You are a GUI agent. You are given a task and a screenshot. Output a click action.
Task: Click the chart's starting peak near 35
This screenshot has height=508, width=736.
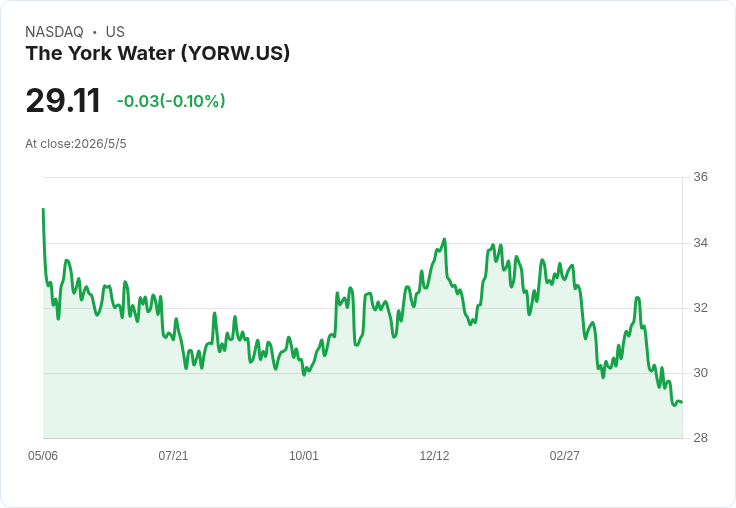[43, 209]
